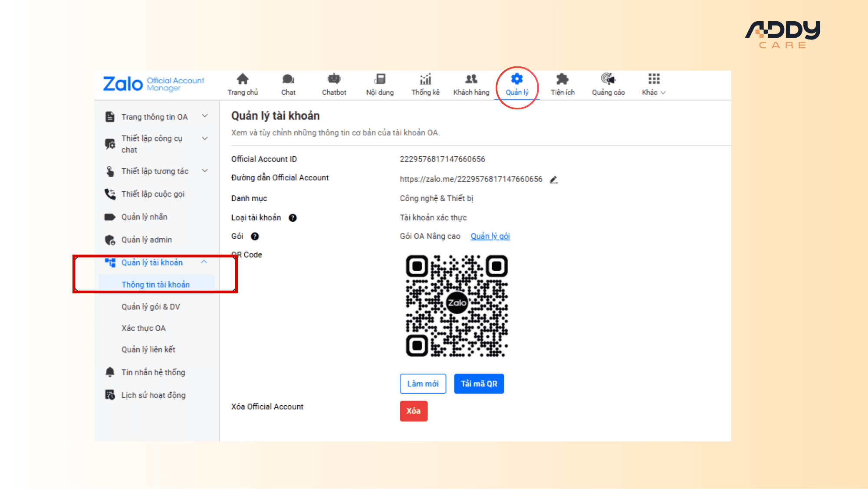The image size is (868, 489).
Task: Select the Quản lý gear icon
Action: pos(517,79)
